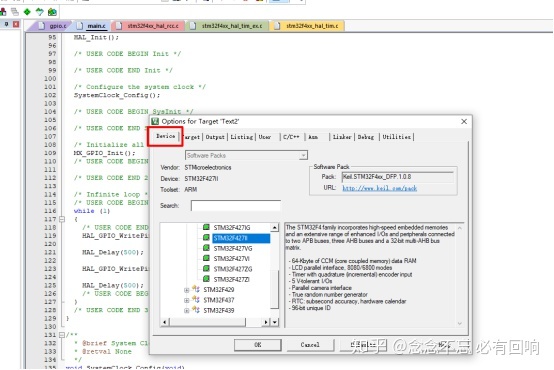Click the chip icon beside STM32F427IG
This screenshot has height=370, width=554.
point(206,227)
